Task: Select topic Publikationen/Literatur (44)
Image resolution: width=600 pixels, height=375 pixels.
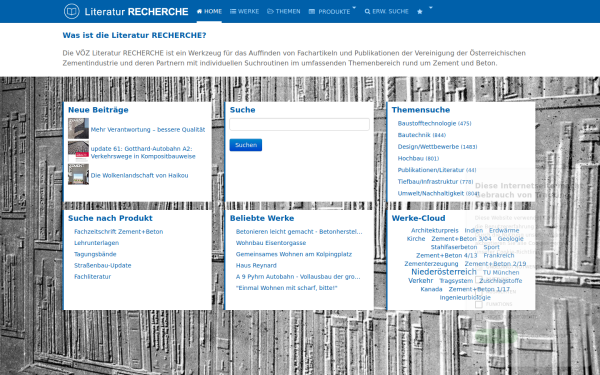Action: coord(437,170)
